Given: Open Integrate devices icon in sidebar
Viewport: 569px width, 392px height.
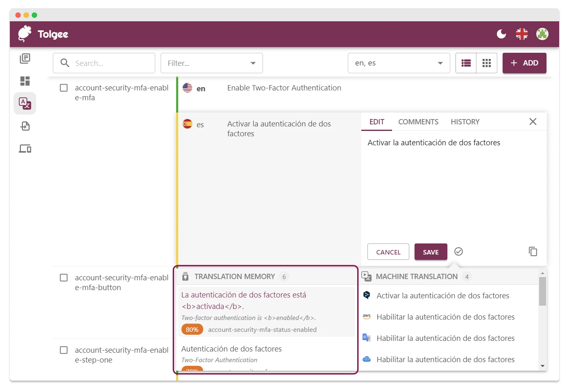Looking at the screenshot, I should 25,149.
